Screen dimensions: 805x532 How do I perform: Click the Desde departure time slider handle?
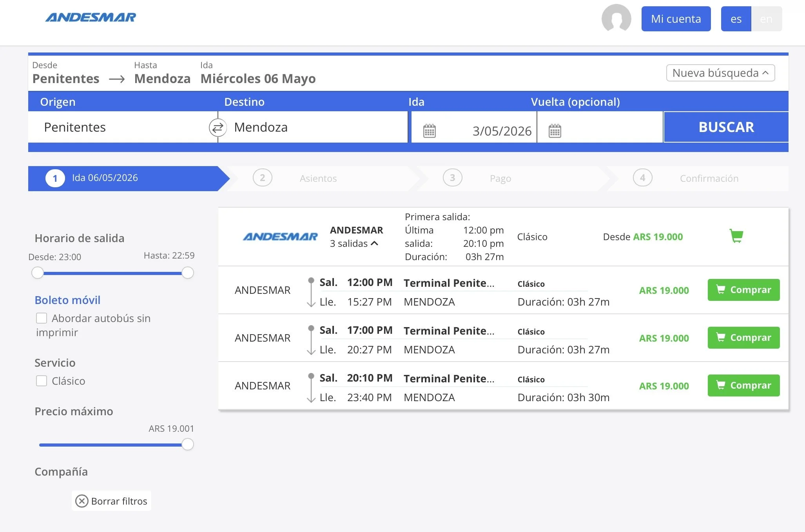pyautogui.click(x=38, y=273)
